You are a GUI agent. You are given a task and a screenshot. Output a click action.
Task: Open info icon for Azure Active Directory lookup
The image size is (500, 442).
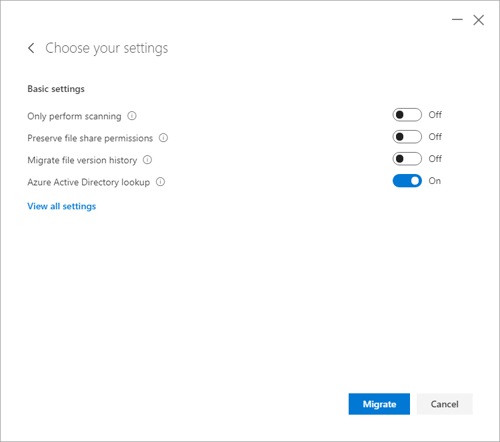[160, 182]
